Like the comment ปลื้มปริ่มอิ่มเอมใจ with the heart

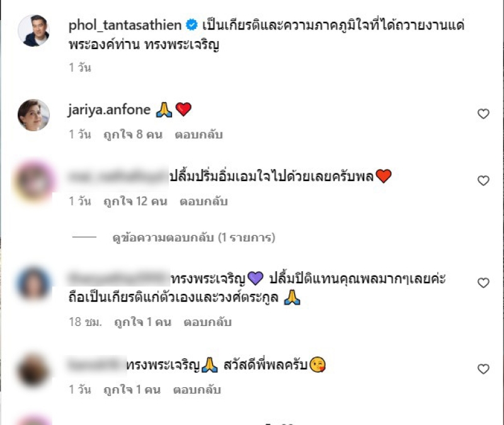coord(483,181)
